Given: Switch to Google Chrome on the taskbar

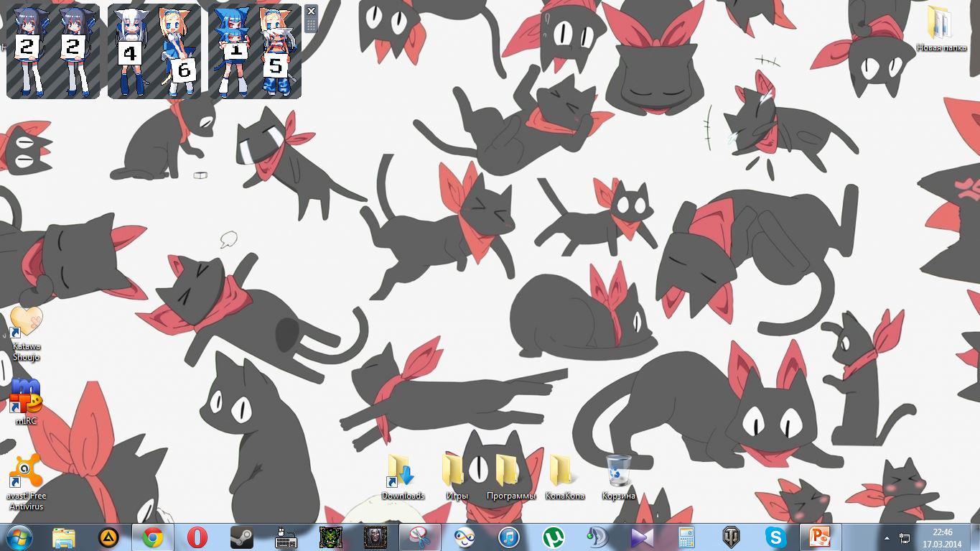Looking at the screenshot, I should click(x=152, y=537).
